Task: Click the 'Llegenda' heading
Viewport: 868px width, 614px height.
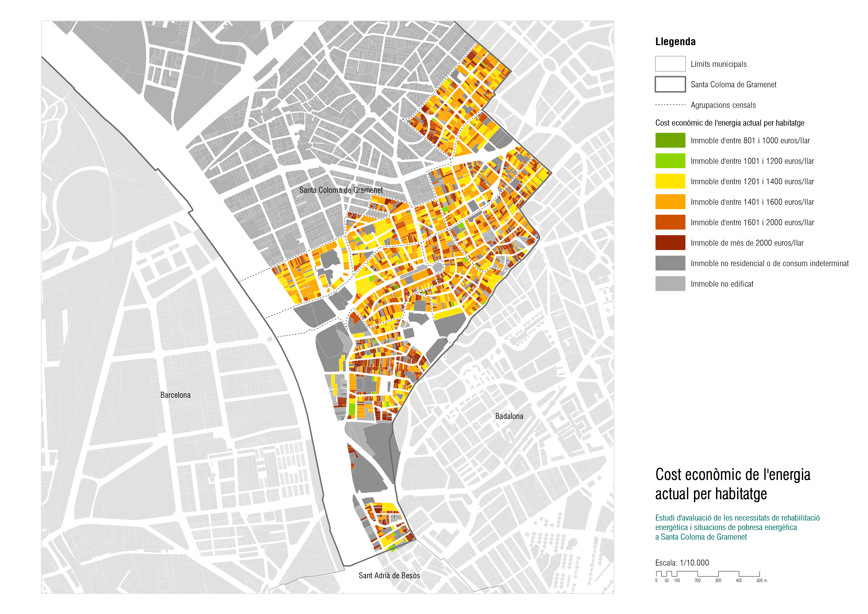Action: tap(675, 42)
